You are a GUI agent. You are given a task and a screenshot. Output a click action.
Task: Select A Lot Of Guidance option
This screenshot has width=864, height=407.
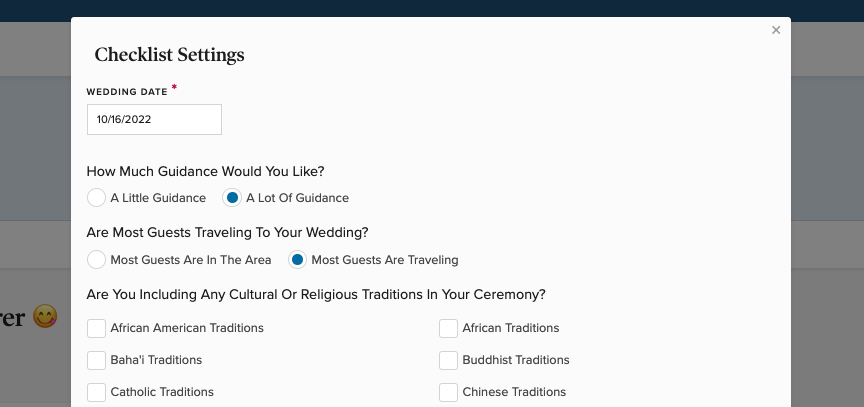click(x=232, y=198)
